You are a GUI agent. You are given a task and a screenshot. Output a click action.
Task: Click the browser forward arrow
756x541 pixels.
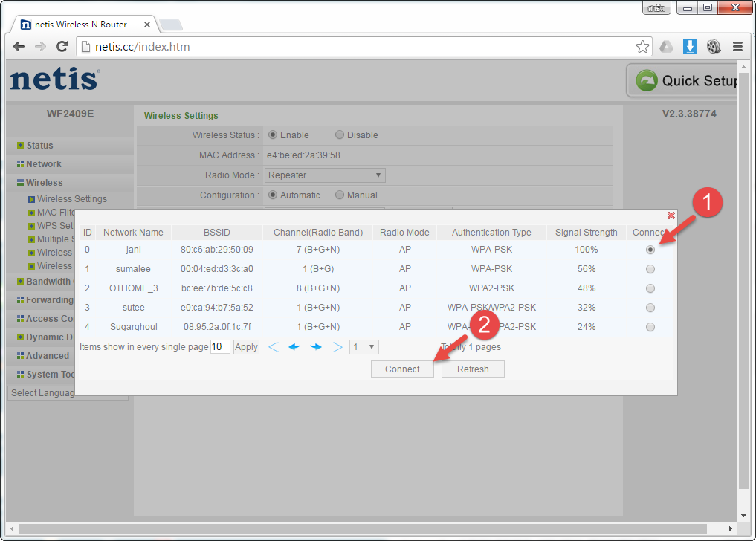[40, 46]
